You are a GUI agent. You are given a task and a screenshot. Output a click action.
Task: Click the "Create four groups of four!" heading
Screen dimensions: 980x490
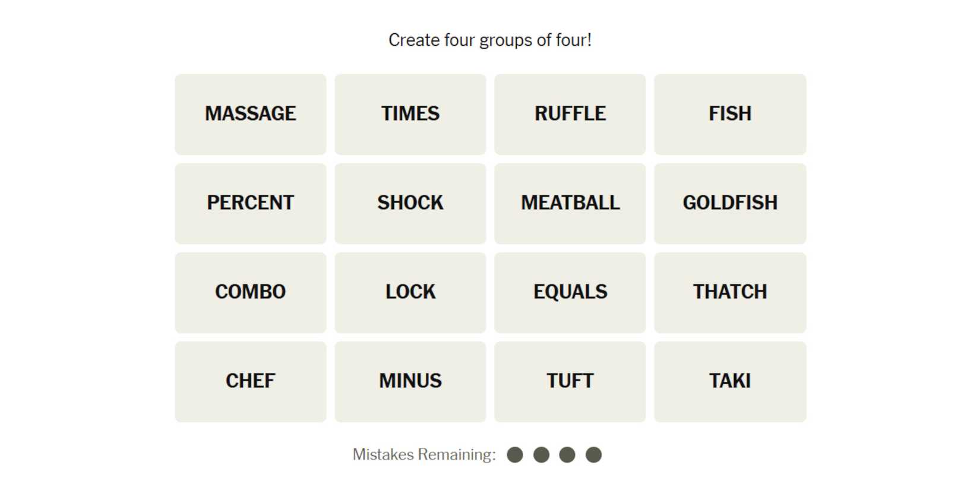(490, 40)
